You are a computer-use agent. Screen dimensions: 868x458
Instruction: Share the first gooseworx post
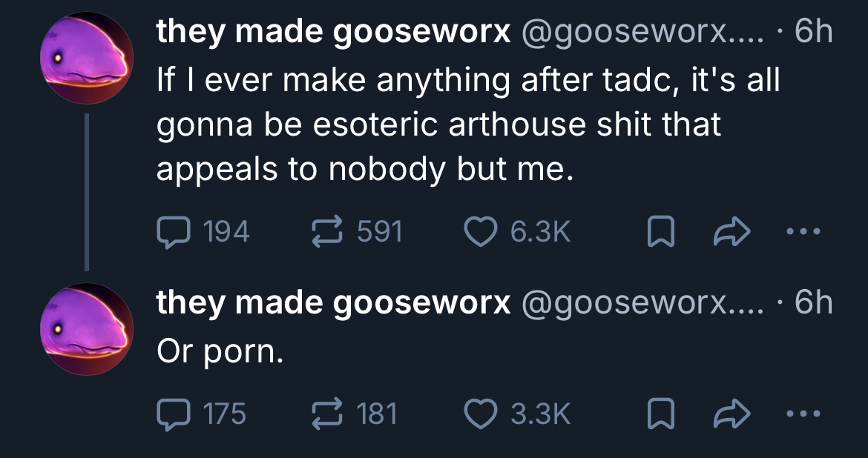click(731, 232)
